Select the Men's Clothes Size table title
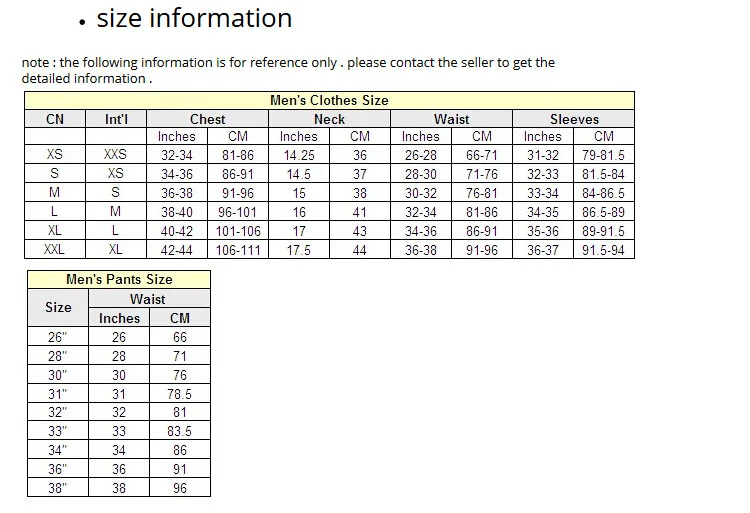750x513 pixels. (x=329, y=100)
